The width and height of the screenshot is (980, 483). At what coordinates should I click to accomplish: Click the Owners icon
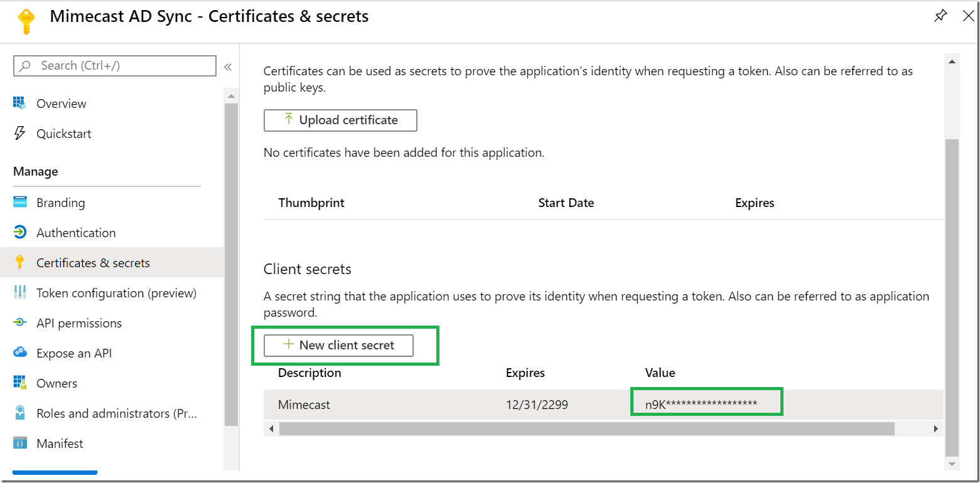(20, 383)
